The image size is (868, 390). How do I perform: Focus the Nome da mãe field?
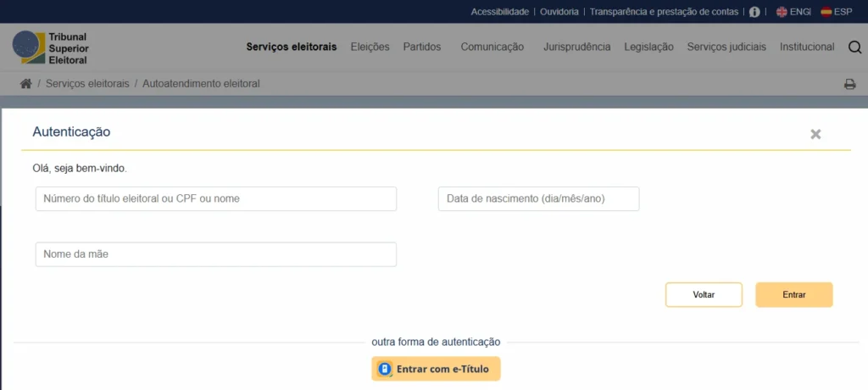click(216, 254)
